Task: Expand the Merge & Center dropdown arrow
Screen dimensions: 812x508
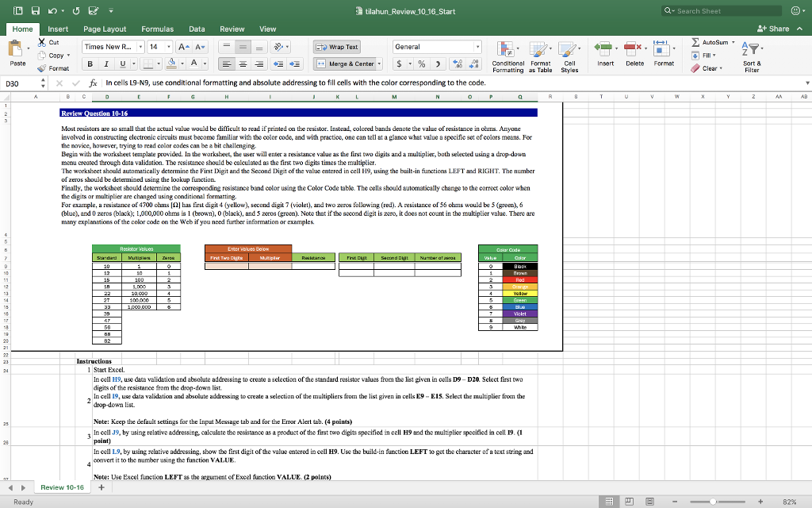Action: (380, 63)
